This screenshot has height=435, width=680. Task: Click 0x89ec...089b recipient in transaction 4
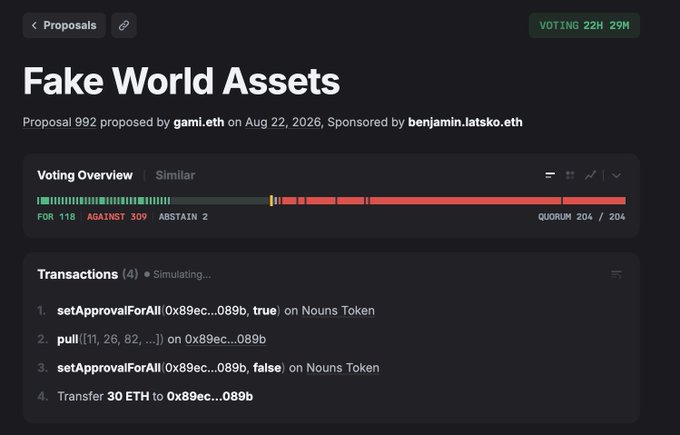210,396
